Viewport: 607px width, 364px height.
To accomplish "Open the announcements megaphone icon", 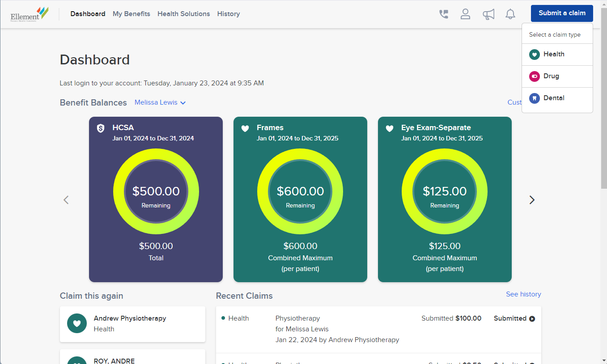I will [488, 14].
